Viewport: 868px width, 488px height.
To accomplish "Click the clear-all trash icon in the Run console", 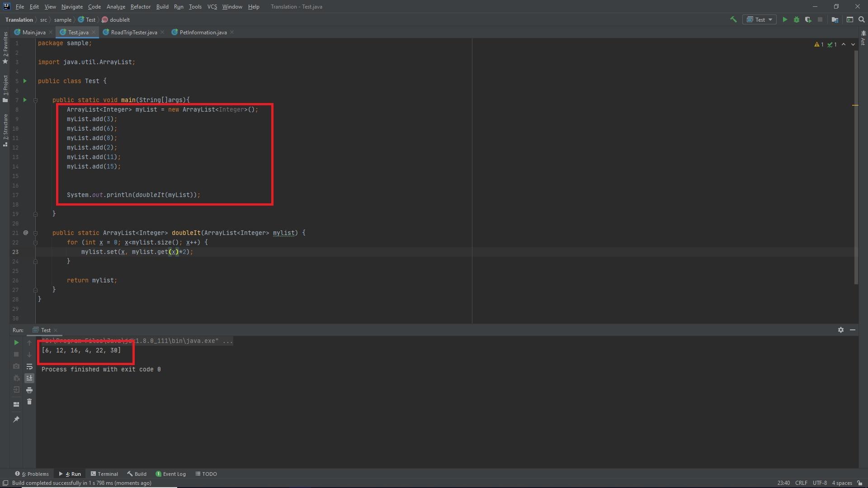I will tap(29, 402).
